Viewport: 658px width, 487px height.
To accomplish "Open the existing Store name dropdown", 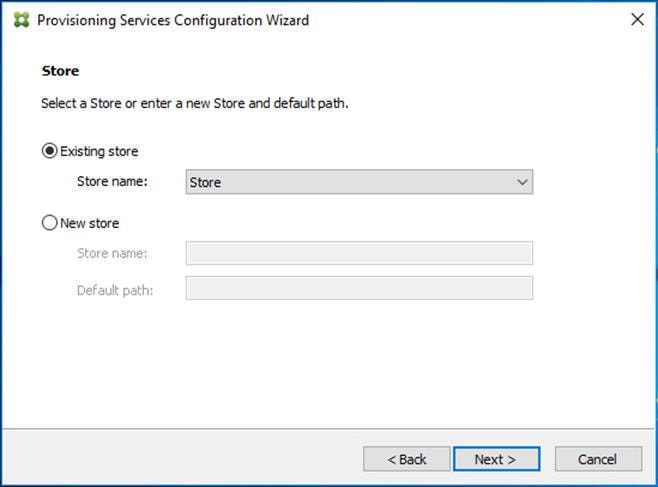I will point(359,182).
